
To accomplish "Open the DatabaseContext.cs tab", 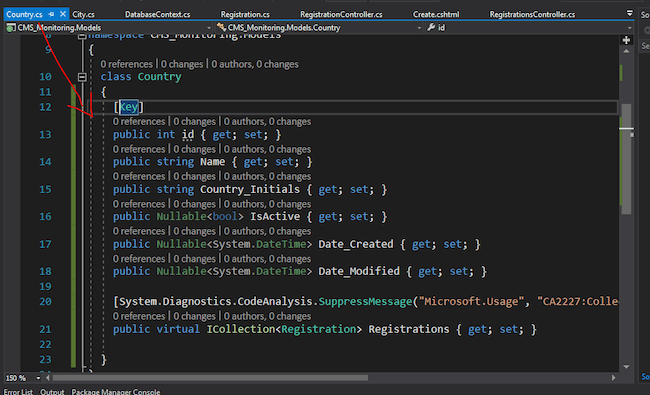I will pyautogui.click(x=158, y=15).
